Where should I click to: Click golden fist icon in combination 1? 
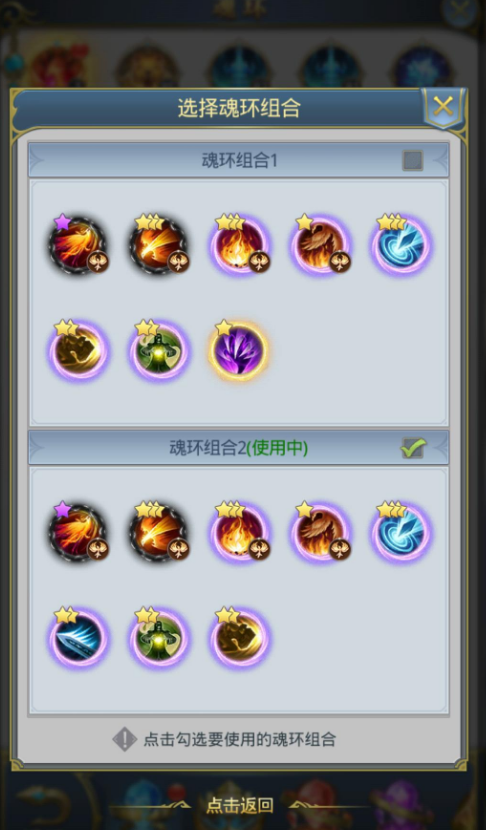click(78, 350)
